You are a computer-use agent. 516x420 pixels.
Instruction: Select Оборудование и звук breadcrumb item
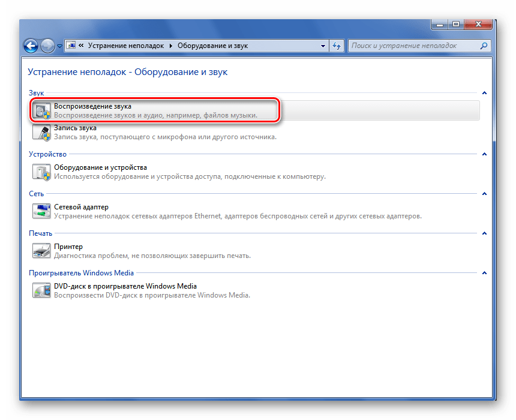[x=212, y=46]
